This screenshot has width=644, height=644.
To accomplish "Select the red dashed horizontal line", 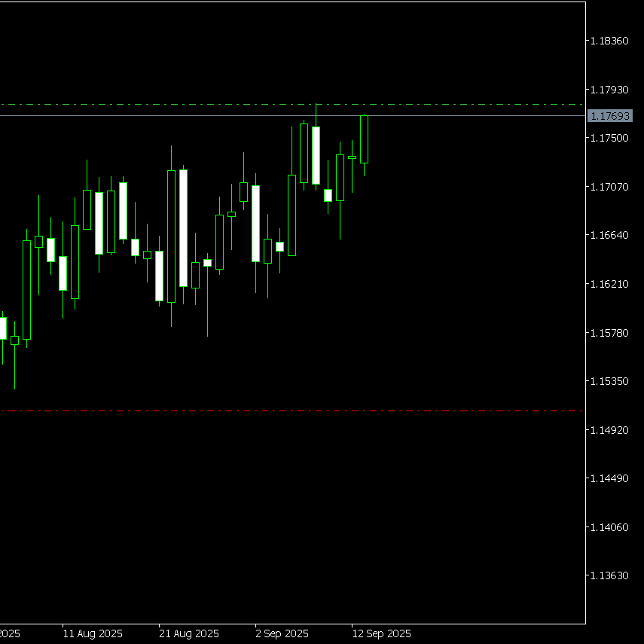I will click(x=292, y=411).
